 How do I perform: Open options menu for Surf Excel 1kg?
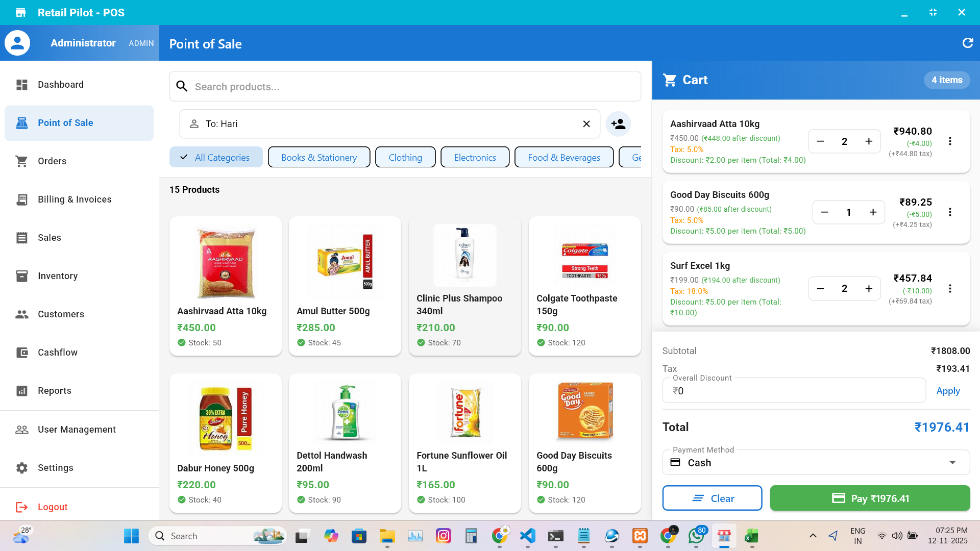pos(950,288)
